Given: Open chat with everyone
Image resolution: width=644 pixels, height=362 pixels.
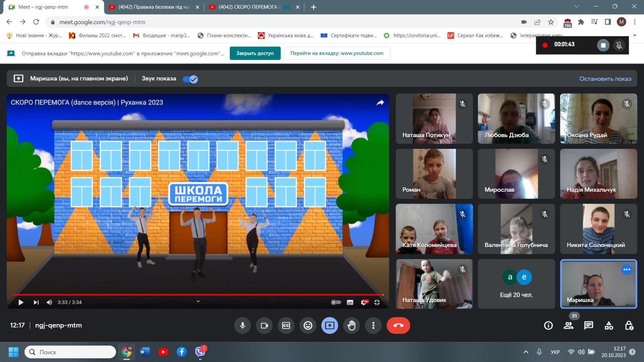Looking at the screenshot, I should pos(588,325).
